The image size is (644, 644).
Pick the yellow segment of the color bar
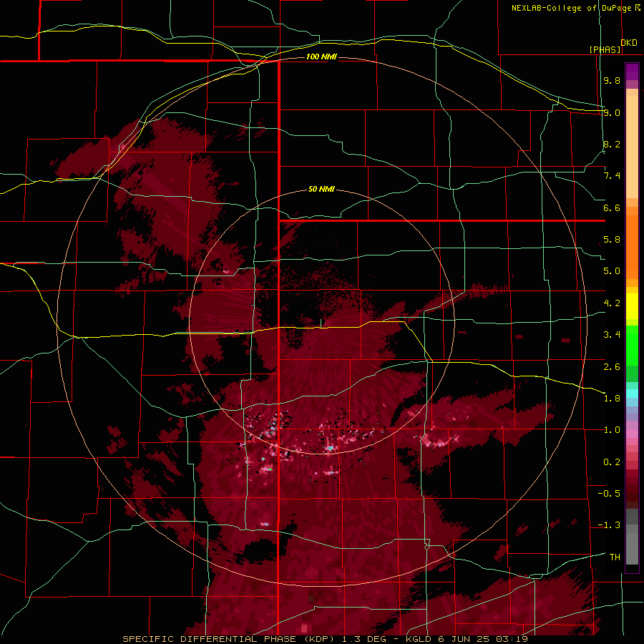[632, 306]
